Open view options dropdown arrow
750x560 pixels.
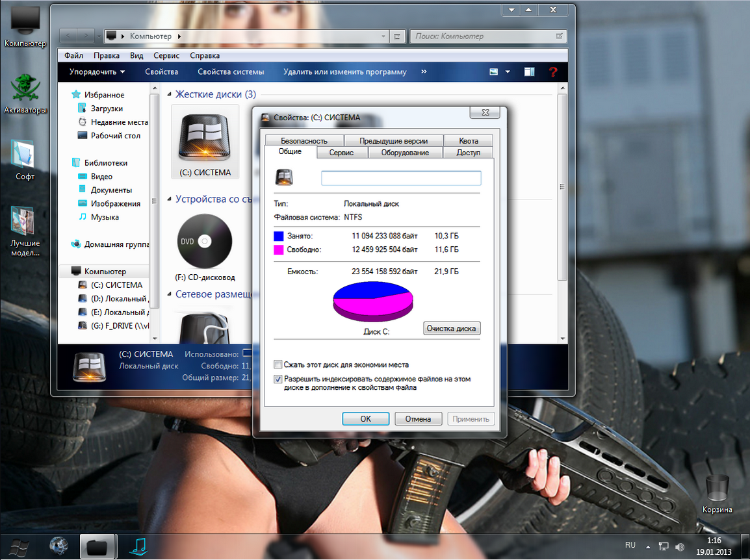pos(508,71)
